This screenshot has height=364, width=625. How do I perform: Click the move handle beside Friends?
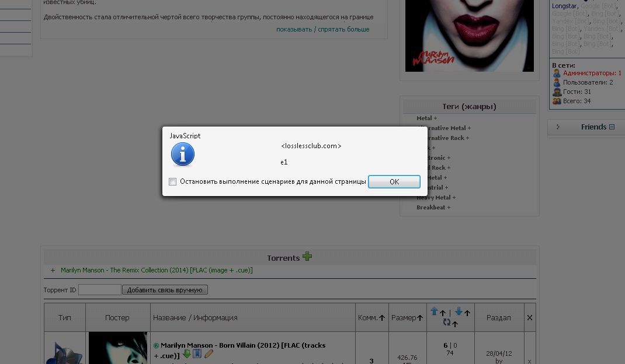[558, 127]
